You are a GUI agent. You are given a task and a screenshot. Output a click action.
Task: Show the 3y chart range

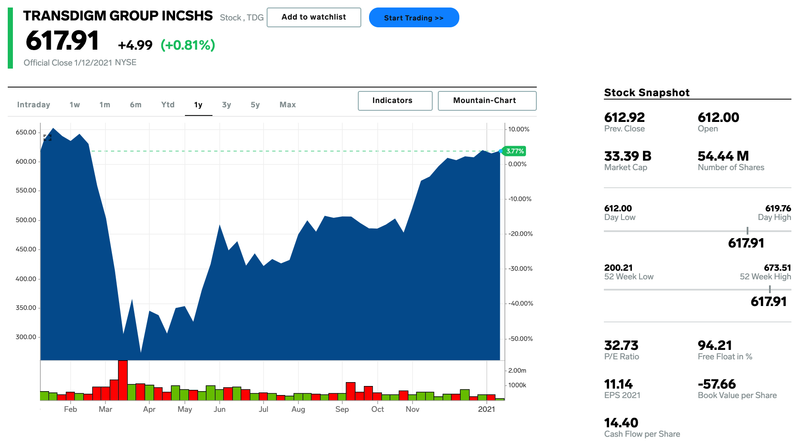click(227, 105)
